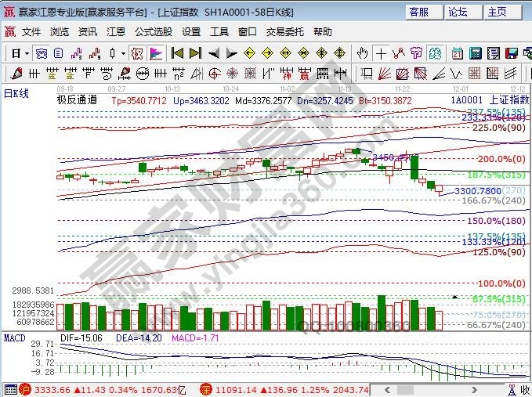Viewport: 532px width, 397px height.
Task: Select the crosshair cursor tool
Action: tap(381, 53)
